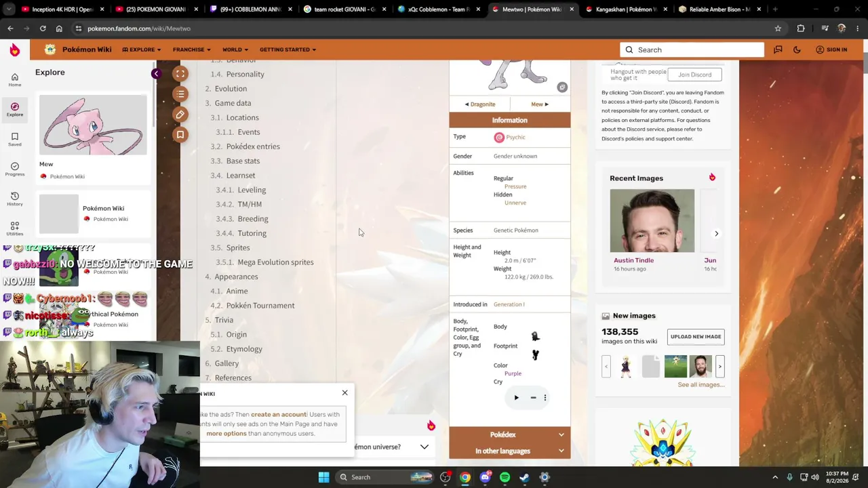Expand the World navigation dropdown
Image resolution: width=868 pixels, height=488 pixels.
pos(235,49)
